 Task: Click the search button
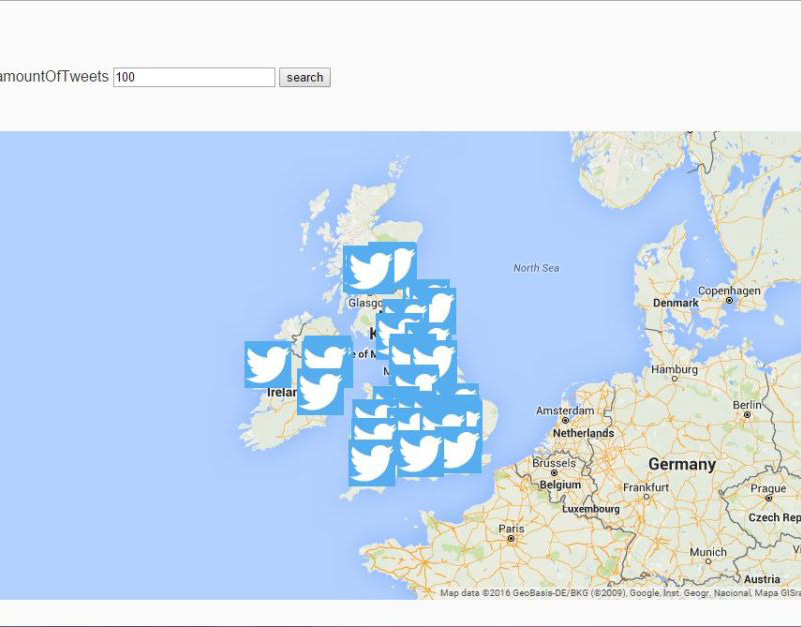point(304,77)
